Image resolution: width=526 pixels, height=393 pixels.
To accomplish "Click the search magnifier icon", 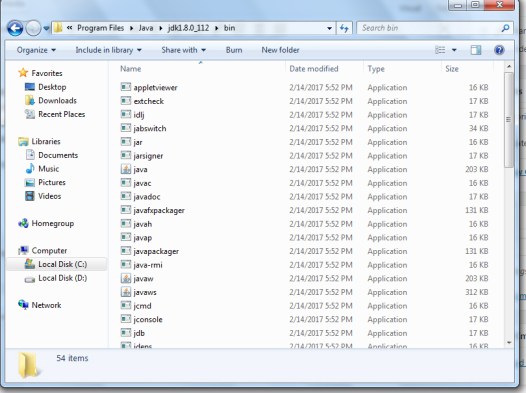I will point(506,28).
